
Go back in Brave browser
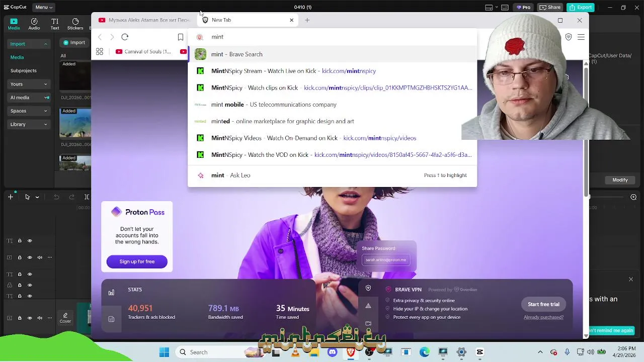click(100, 37)
